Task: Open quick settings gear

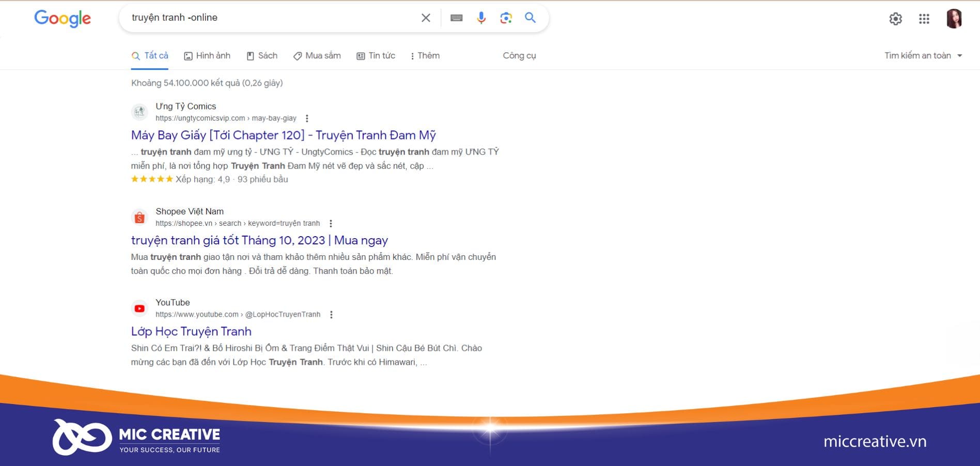Action: point(895,19)
